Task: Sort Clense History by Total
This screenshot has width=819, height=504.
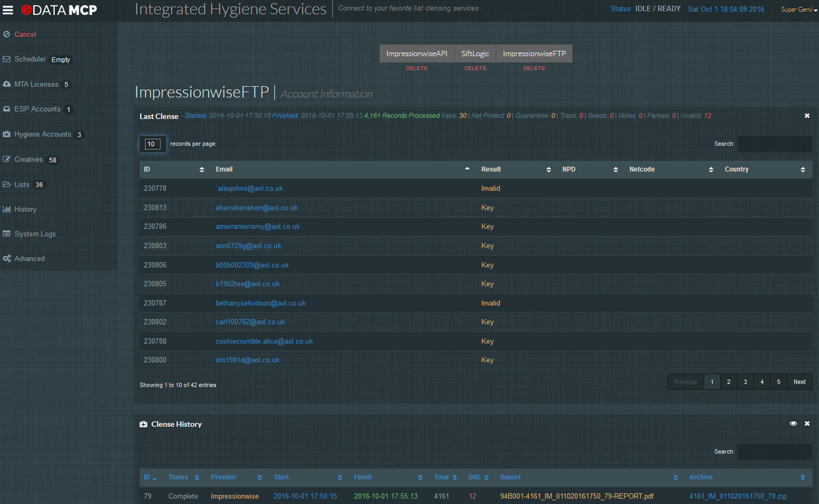Action: point(446,477)
